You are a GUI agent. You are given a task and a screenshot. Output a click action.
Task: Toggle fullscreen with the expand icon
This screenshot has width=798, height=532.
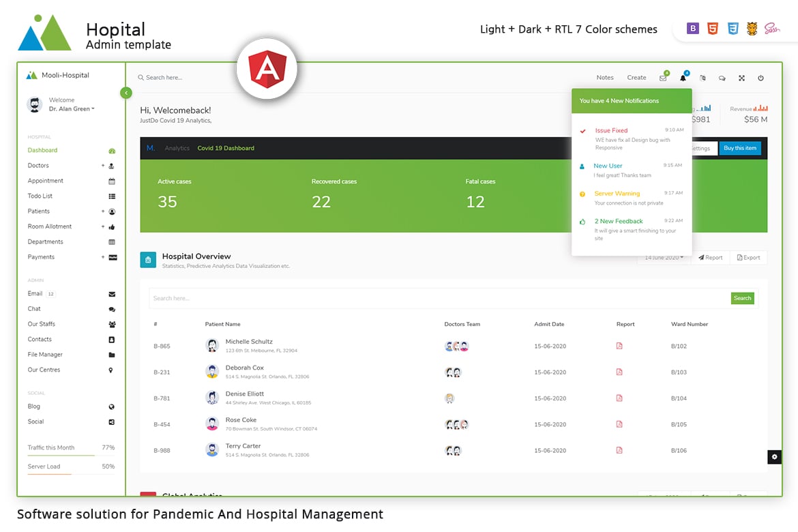(741, 78)
